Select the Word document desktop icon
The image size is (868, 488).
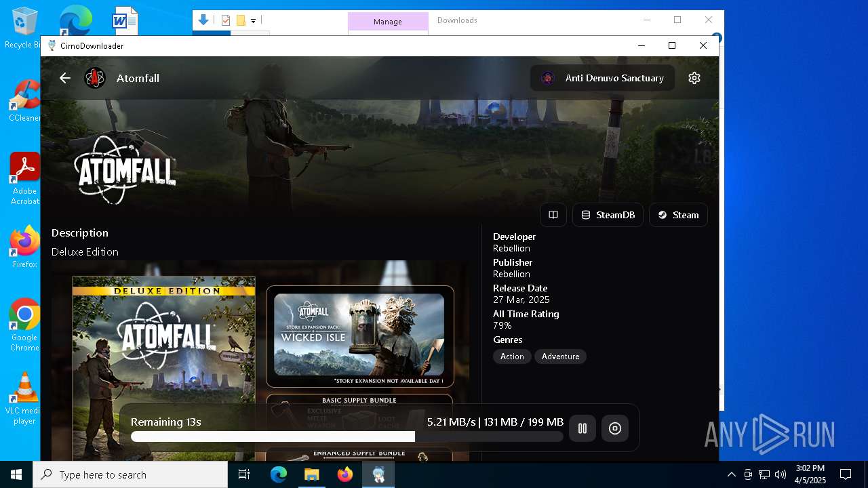click(x=125, y=20)
